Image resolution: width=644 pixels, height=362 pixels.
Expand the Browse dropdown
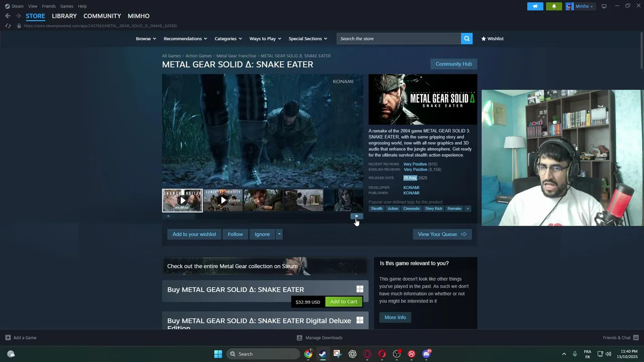146,39
